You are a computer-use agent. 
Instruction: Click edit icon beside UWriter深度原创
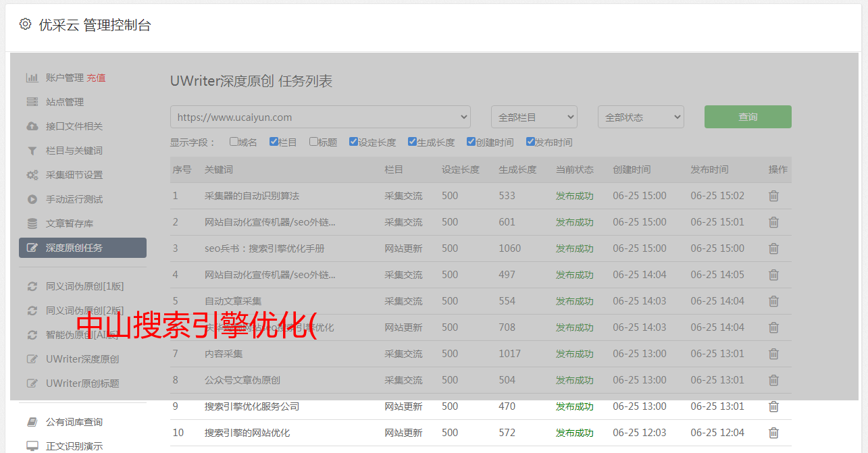point(32,359)
